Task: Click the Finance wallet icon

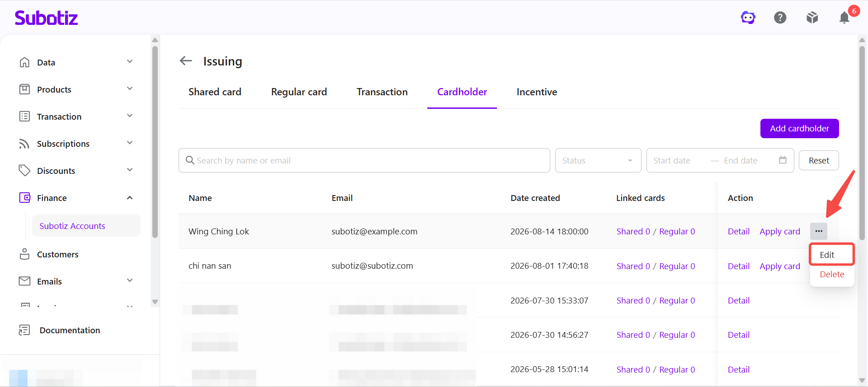Action: click(x=24, y=198)
